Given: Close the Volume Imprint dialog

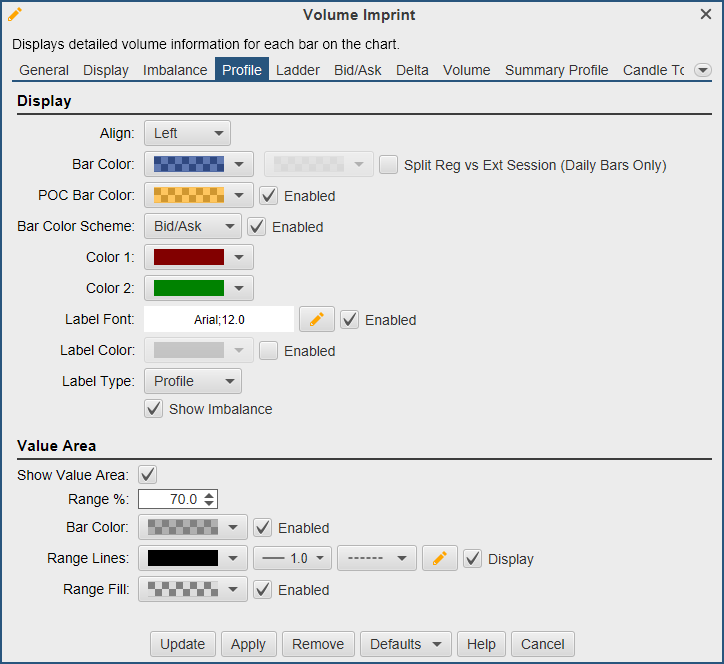Looking at the screenshot, I should pos(706,14).
